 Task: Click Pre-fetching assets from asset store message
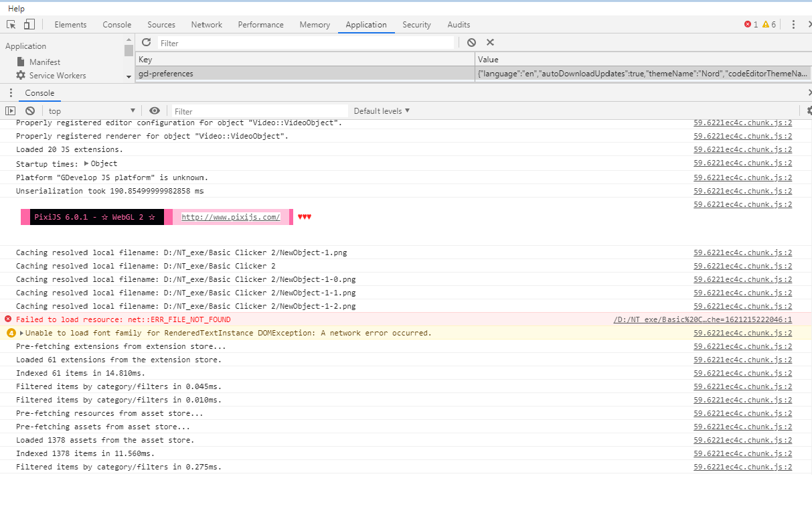(x=103, y=427)
